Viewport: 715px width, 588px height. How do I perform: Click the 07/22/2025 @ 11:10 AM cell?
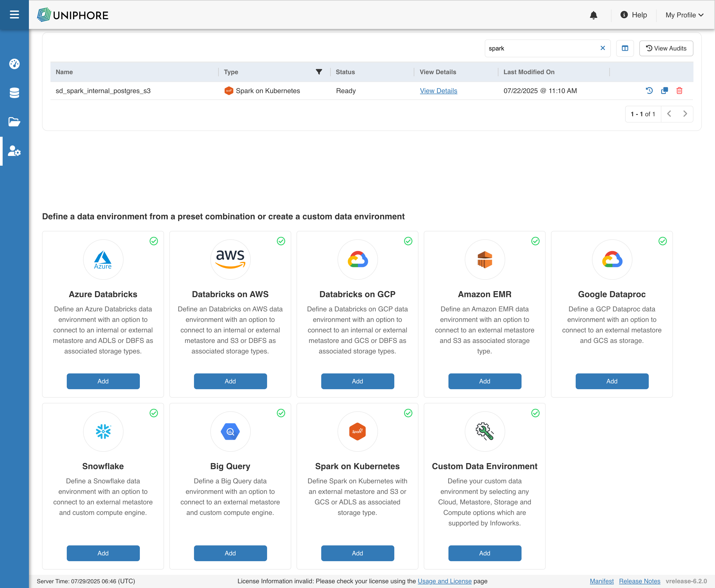click(540, 91)
